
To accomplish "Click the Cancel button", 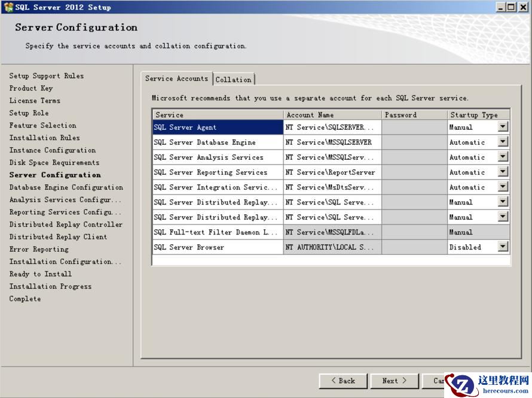I will (433, 381).
